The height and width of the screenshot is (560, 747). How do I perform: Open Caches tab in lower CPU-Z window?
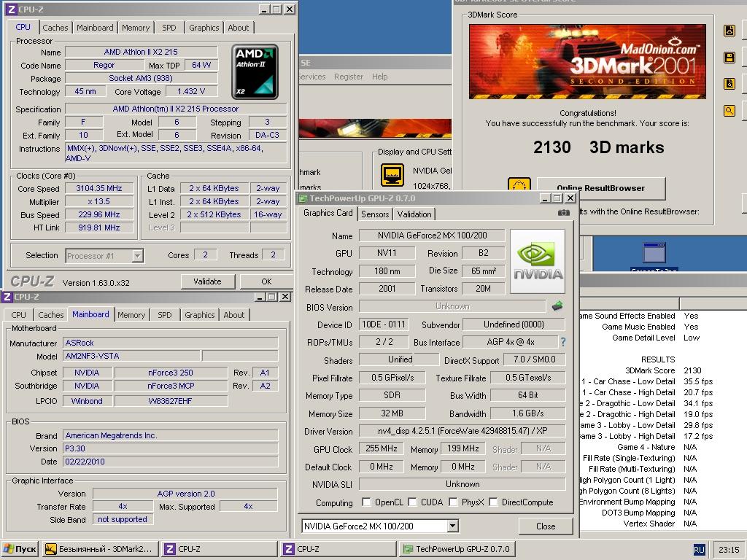click(50, 315)
